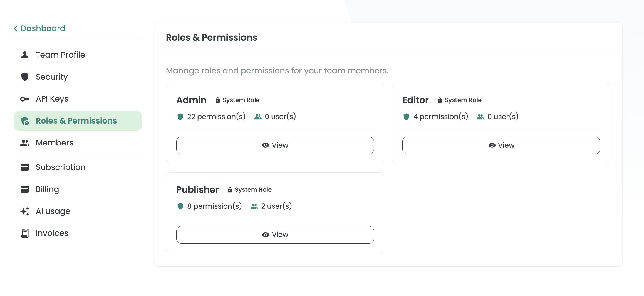Screen dimensions: 644x296
Task: Click the Billing card icon
Action: [25, 189]
